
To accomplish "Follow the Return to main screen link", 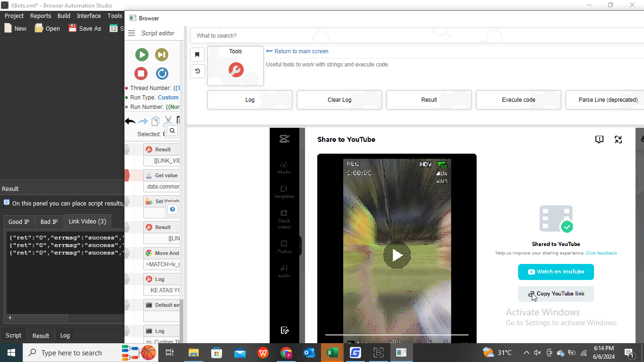I will (x=297, y=51).
